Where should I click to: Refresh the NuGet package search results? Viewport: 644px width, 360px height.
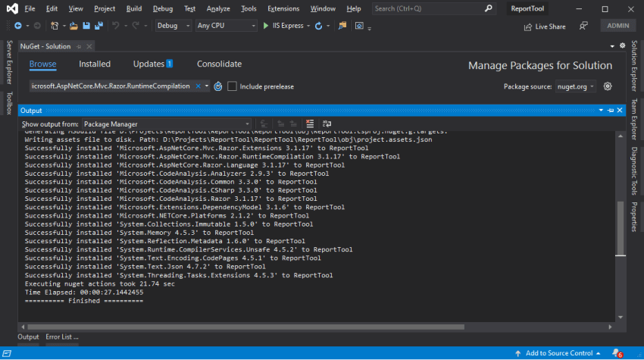tap(218, 86)
